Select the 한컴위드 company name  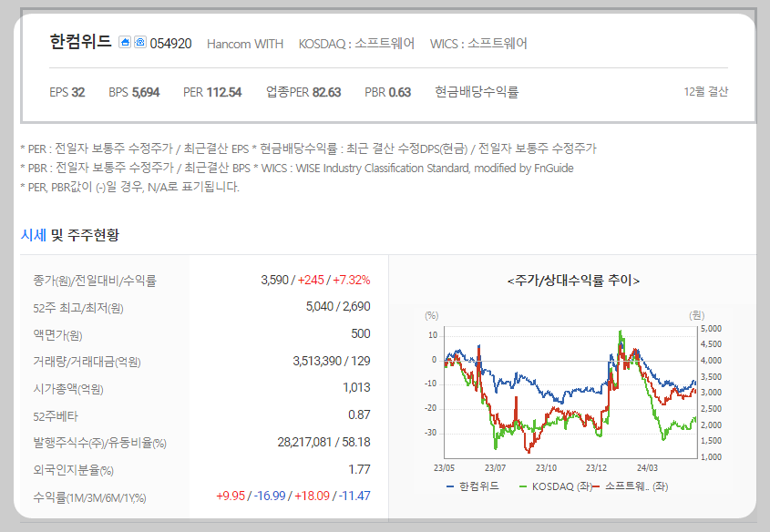80,41
